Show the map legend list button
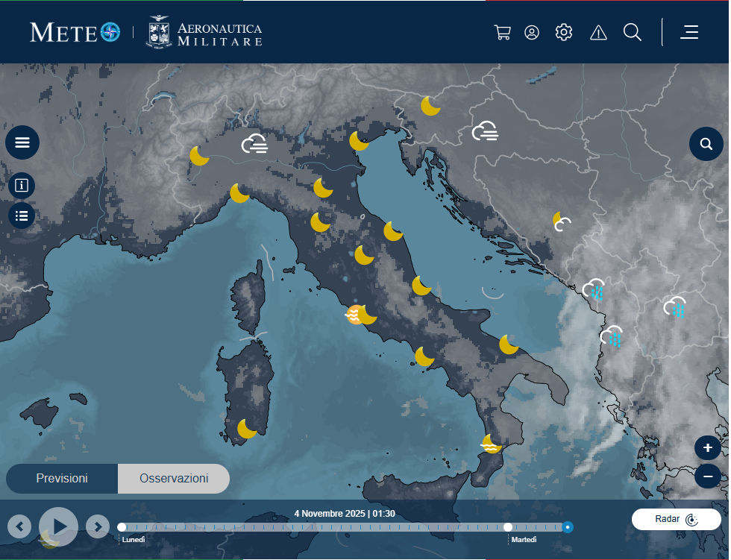Image resolution: width=731 pixels, height=560 pixels. tap(22, 216)
